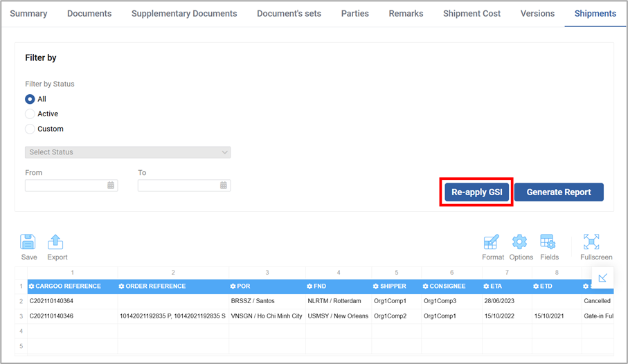Click the collapse arrow icon over table
Viewport: 628px width, 364px height.
603,277
